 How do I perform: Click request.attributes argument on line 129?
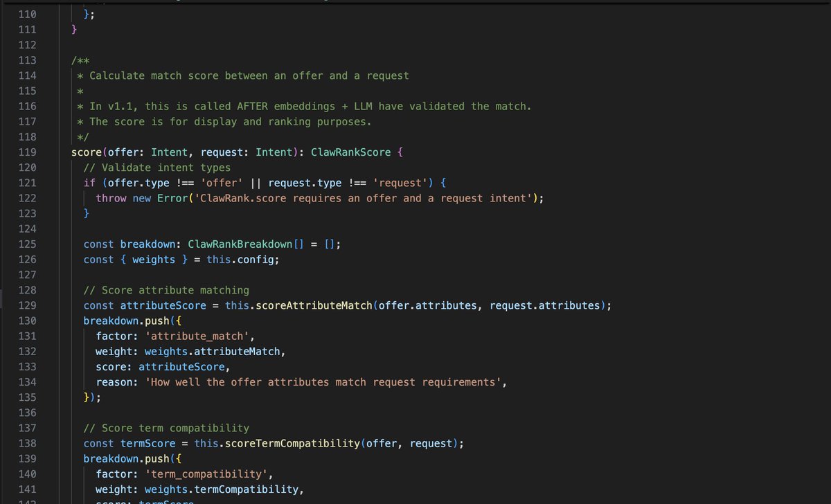tap(544, 305)
